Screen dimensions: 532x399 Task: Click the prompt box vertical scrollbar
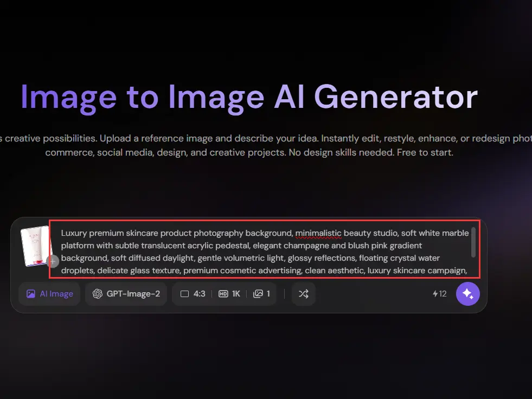[473, 242]
